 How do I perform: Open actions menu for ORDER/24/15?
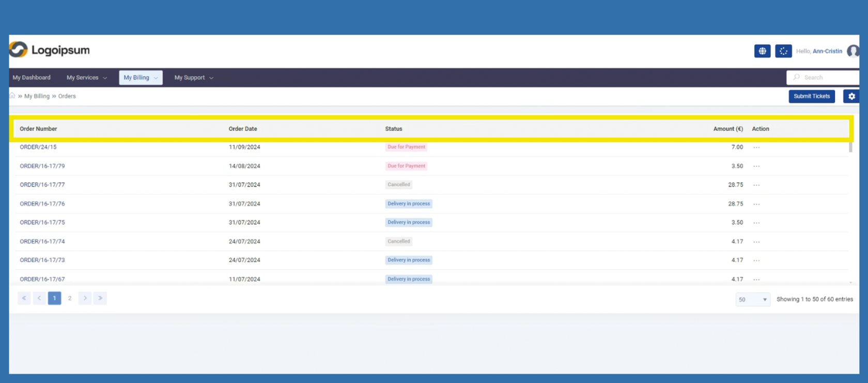(756, 147)
